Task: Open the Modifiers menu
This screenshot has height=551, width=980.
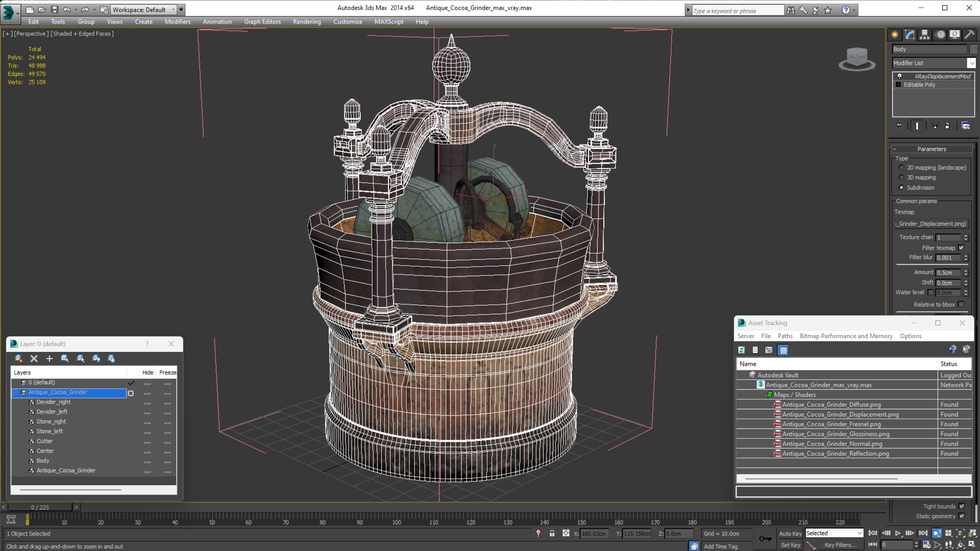Action: click(177, 22)
